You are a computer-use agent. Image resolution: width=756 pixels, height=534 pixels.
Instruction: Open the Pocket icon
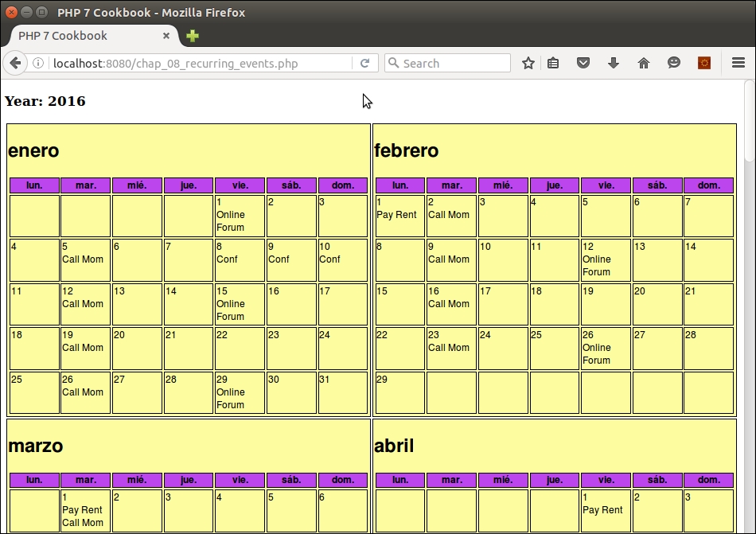[x=583, y=63]
